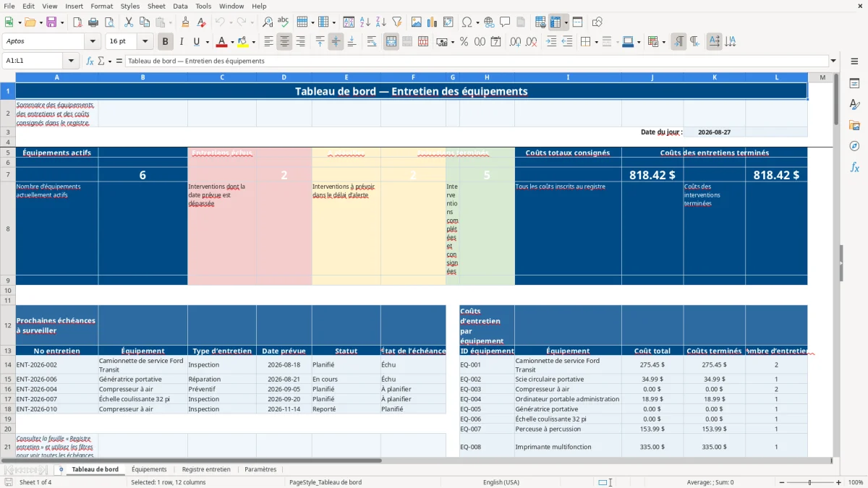Image resolution: width=868 pixels, height=488 pixels.
Task: Toggle Italic formatting
Action: click(x=181, y=42)
